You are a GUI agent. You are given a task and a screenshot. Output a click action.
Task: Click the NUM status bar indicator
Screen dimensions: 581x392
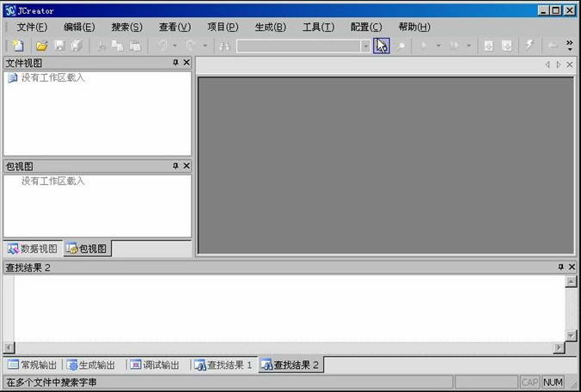[553, 382]
